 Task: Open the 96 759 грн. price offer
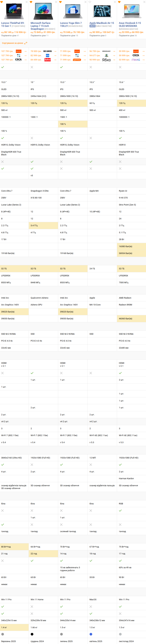pos(95,51)
